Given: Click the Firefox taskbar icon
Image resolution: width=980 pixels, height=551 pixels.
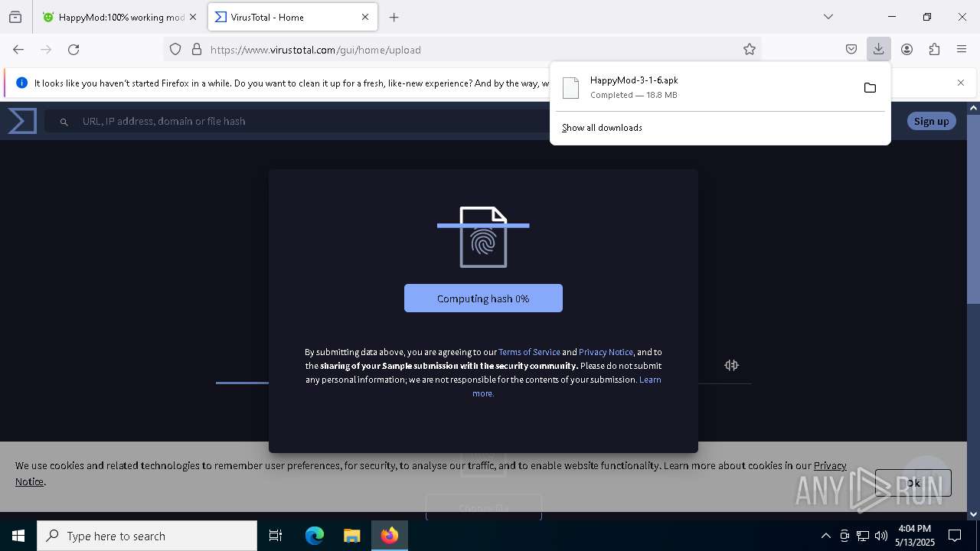Looking at the screenshot, I should 390,536.
